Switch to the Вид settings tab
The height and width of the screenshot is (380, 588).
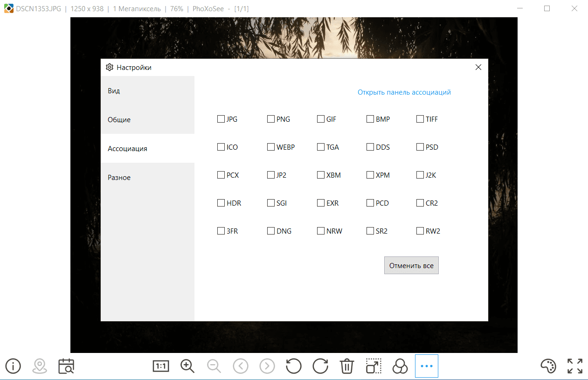pyautogui.click(x=147, y=90)
